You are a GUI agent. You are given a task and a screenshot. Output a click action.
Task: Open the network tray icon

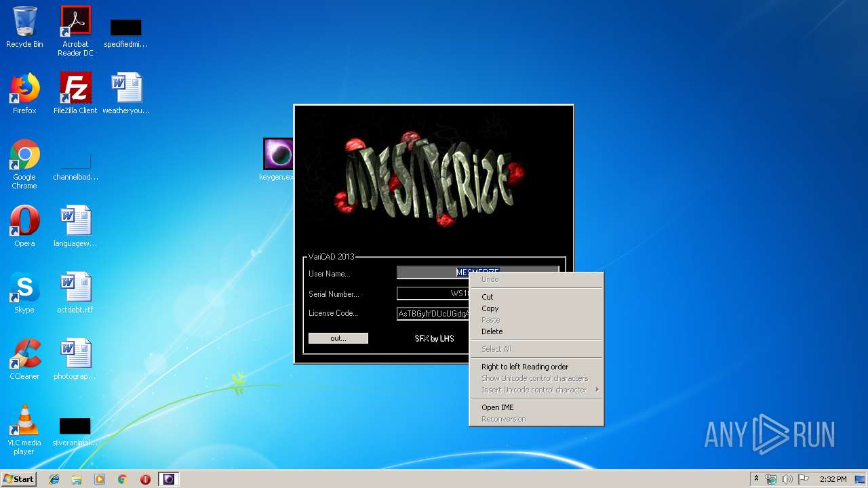771,479
